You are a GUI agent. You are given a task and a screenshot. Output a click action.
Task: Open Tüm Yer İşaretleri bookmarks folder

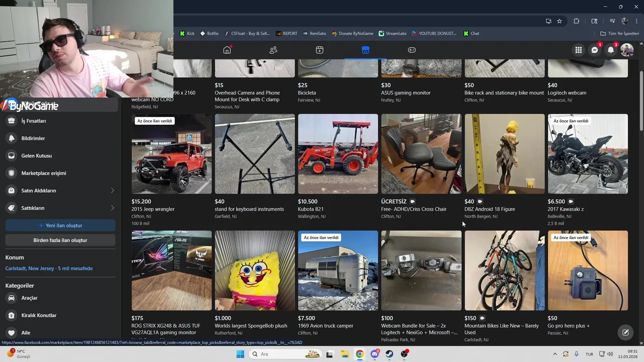pos(619,34)
